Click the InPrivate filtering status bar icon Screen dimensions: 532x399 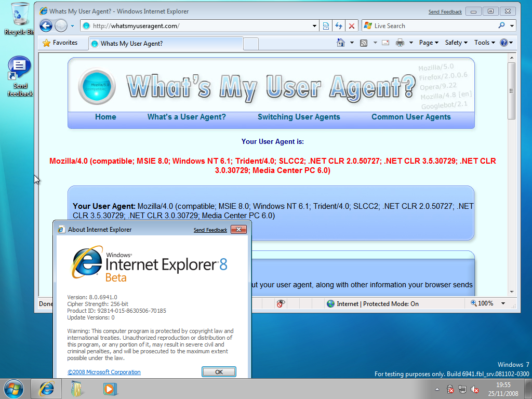tap(281, 303)
